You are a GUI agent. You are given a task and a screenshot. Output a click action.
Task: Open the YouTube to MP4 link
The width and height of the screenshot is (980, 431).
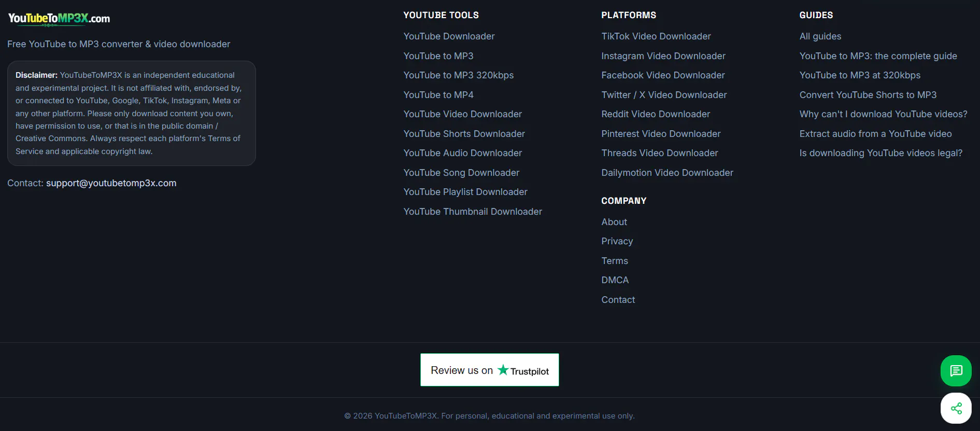coord(438,95)
